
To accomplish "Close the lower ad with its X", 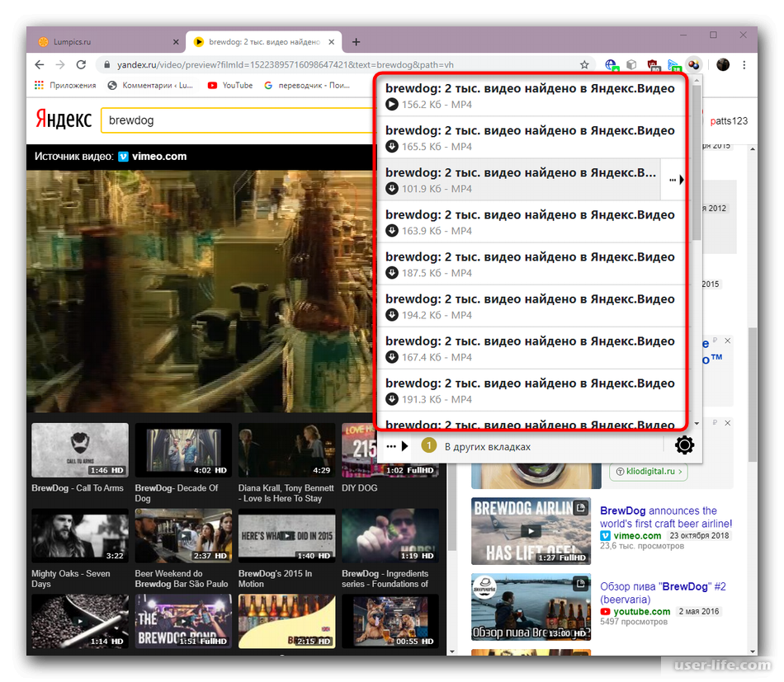I will (728, 423).
